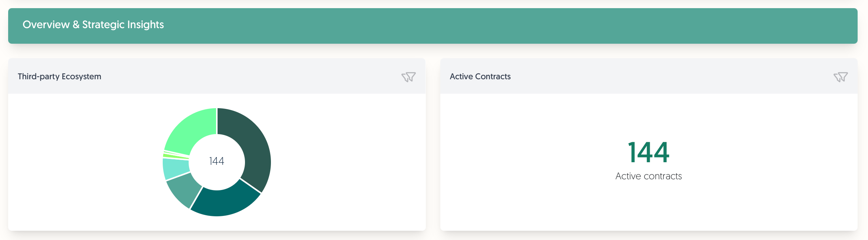
Task: Open the Third-party Ecosystem filter icon
Action: click(408, 77)
